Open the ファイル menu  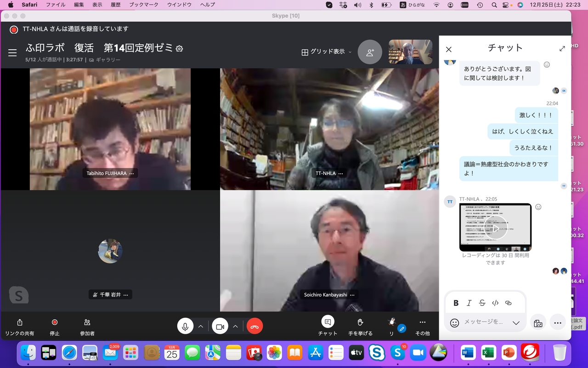coord(56,5)
